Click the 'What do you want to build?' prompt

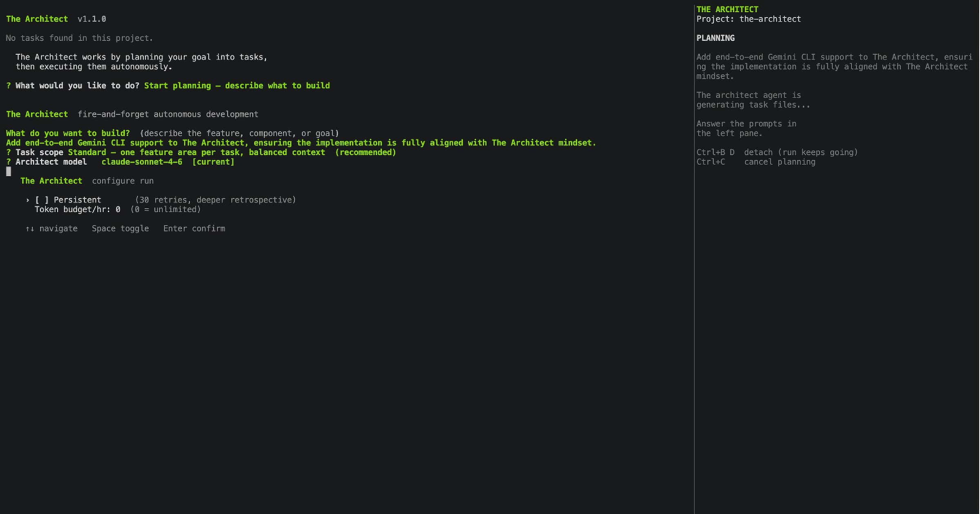coord(68,133)
